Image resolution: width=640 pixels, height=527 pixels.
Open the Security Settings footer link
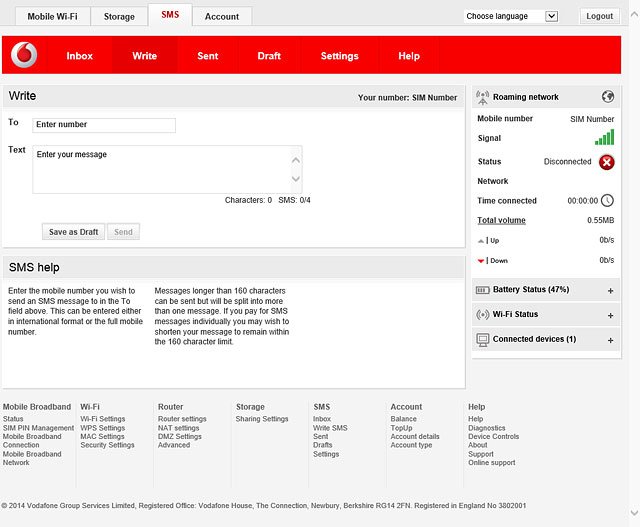click(107, 445)
